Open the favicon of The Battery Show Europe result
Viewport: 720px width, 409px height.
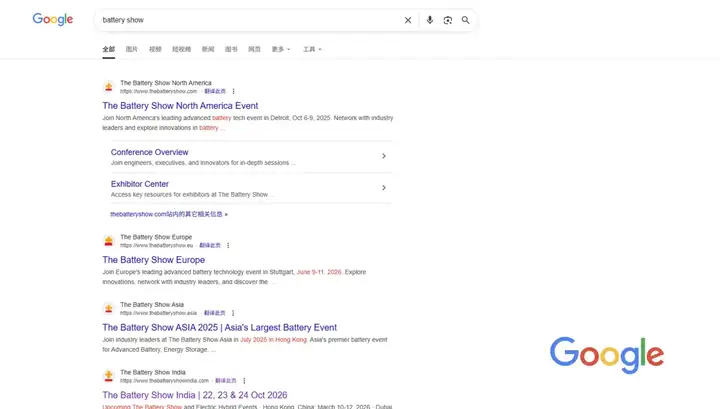(109, 241)
